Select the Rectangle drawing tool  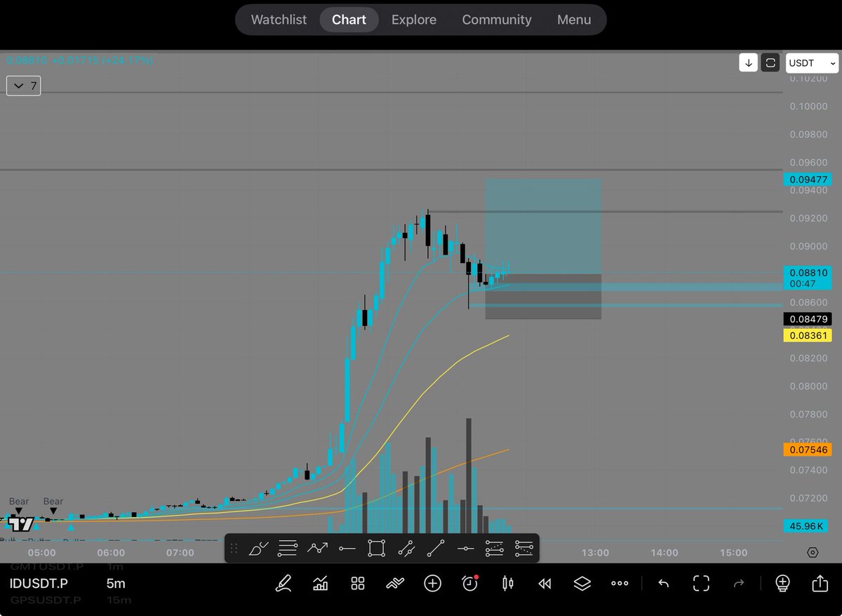click(x=376, y=548)
